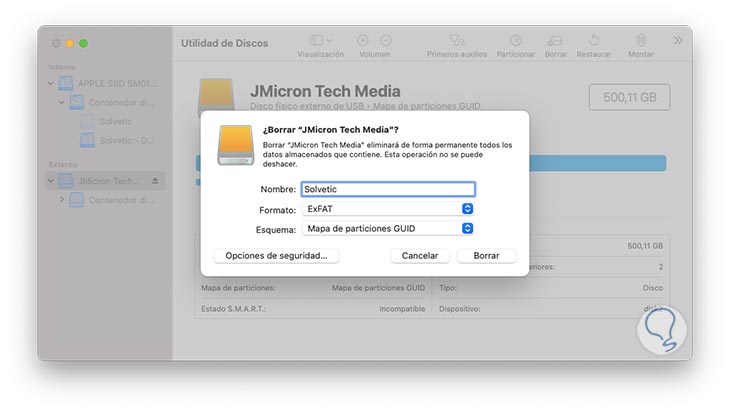This screenshot has height=411, width=730.
Task: Open the Visualización dropdown chevron
Action: point(329,40)
